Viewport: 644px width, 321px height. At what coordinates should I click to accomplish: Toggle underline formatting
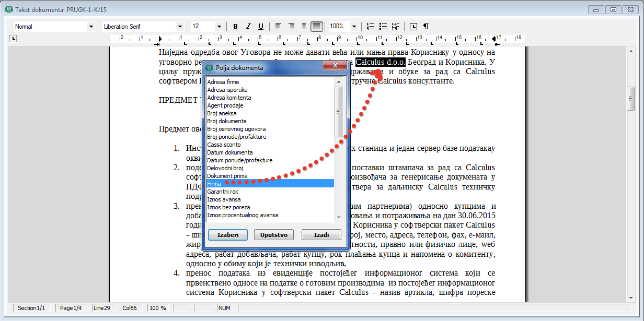tap(260, 26)
